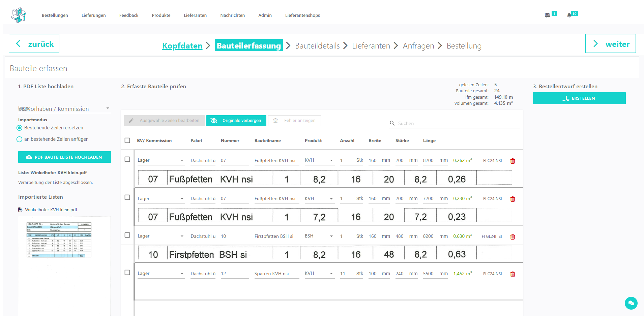Screen dimensions: 644x316
Task: Open the Lieferantenshops menu
Action: tap(302, 15)
